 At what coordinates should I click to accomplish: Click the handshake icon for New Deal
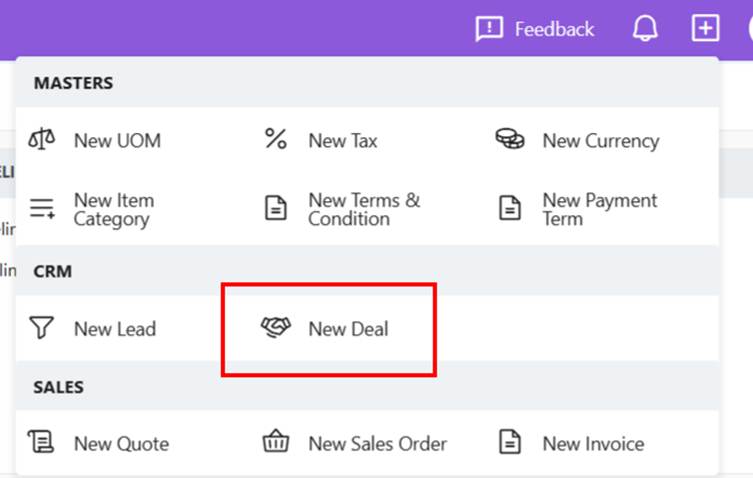click(x=276, y=328)
